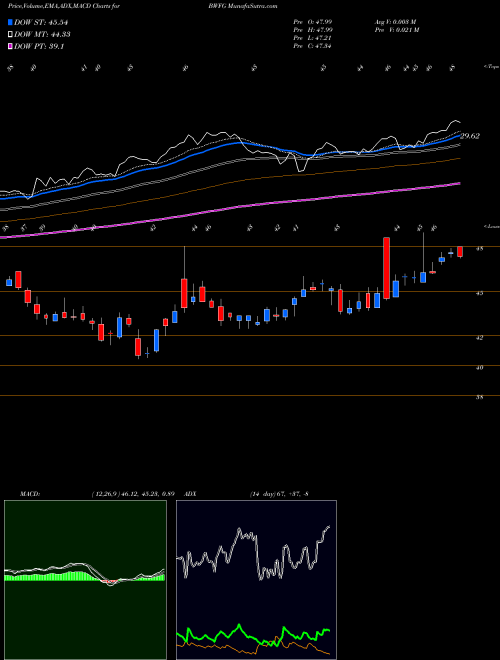Click the 'Price,Volume,EMA,ADX,MACD Charts for' heading

coord(64,6)
